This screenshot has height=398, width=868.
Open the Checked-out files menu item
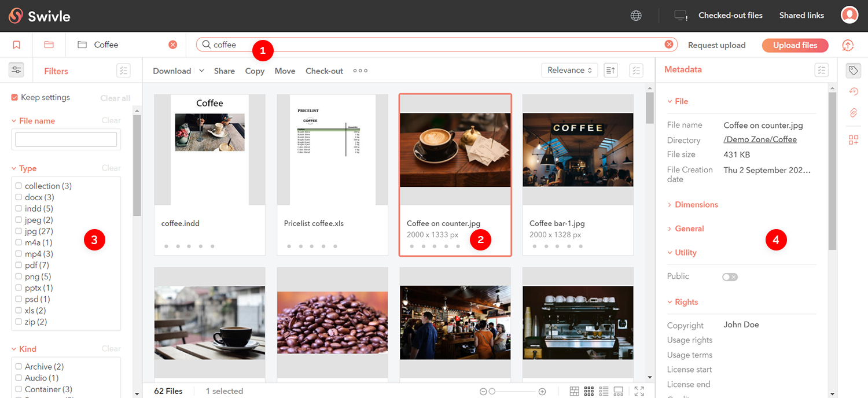click(730, 16)
